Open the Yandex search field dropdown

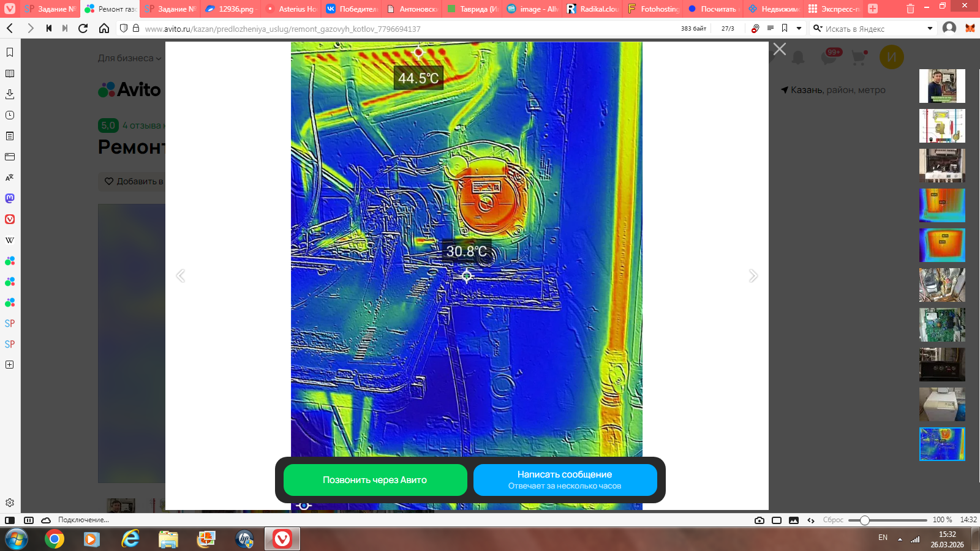(930, 28)
